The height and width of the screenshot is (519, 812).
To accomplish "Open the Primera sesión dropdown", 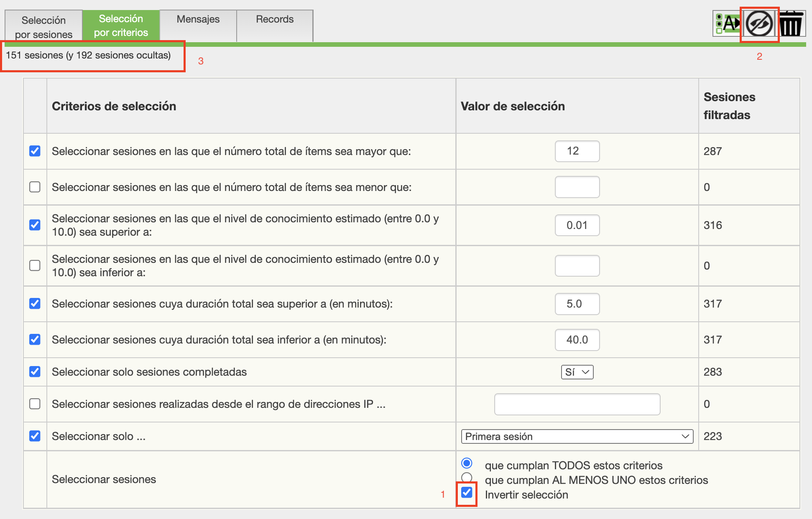I will (x=577, y=436).
